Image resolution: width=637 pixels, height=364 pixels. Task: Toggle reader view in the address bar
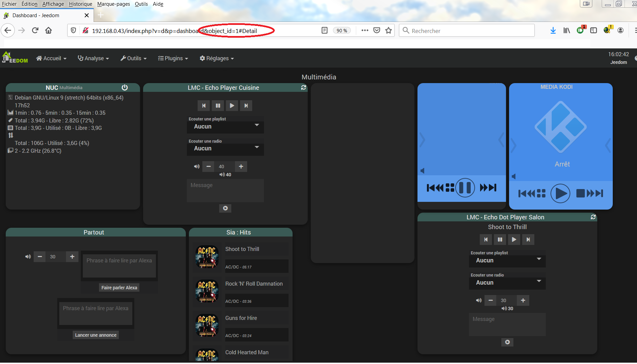[325, 31]
